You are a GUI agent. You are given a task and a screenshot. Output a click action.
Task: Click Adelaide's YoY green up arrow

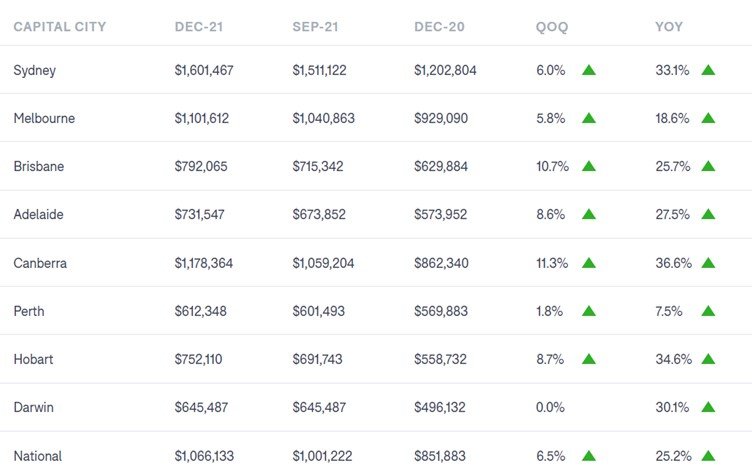coord(708,214)
